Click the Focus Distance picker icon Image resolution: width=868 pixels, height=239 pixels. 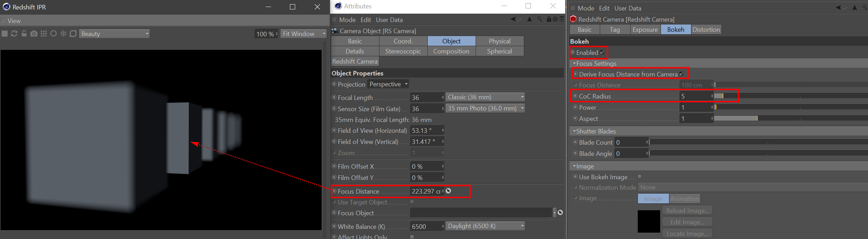(x=449, y=191)
